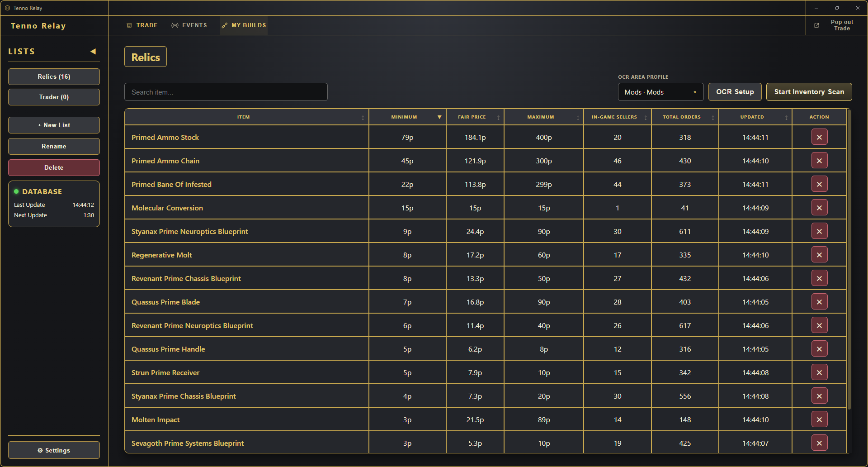Remove Styanax Prime Neuroptics Blueprint row

(819, 231)
